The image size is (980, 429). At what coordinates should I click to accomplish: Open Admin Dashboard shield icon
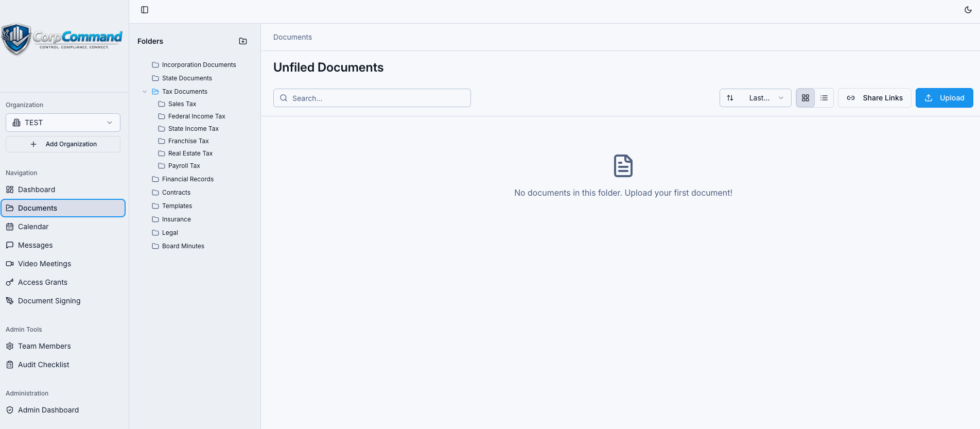10,410
